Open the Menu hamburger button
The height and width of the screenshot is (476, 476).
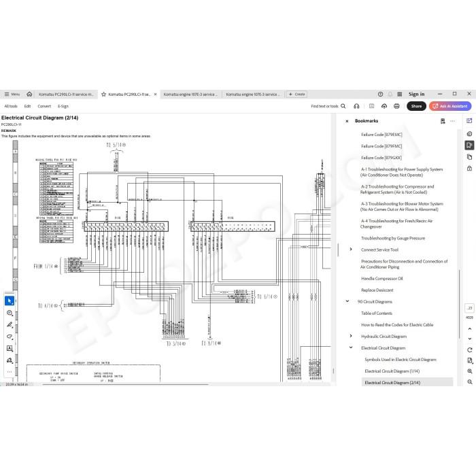pos(12,95)
